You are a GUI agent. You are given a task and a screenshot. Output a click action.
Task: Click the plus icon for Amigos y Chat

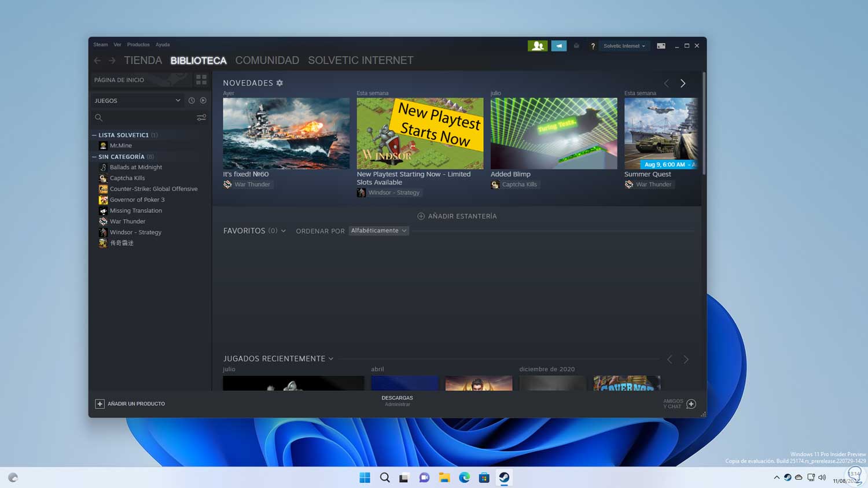click(691, 404)
